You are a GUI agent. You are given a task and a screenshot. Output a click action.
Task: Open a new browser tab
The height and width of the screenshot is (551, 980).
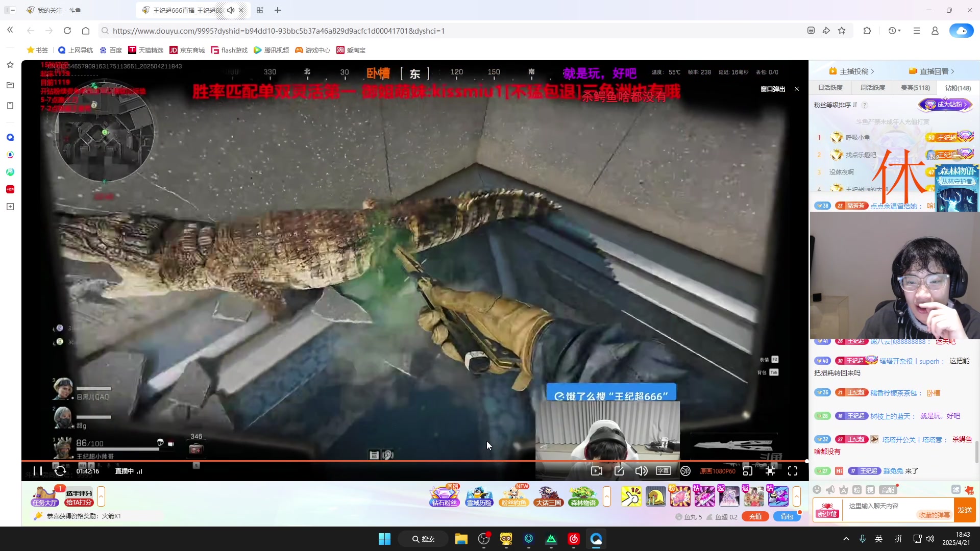coord(278,10)
